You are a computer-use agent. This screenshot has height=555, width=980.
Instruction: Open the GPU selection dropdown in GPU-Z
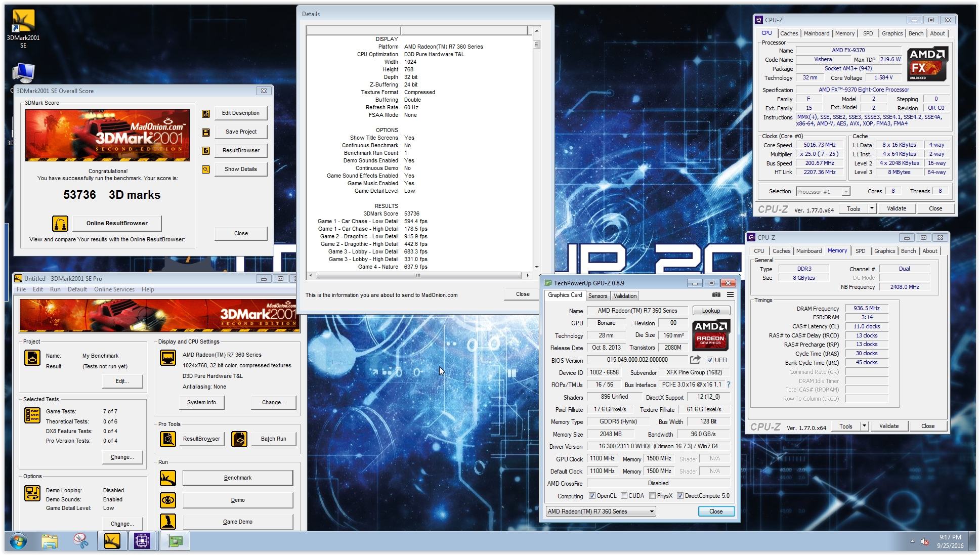tap(601, 511)
